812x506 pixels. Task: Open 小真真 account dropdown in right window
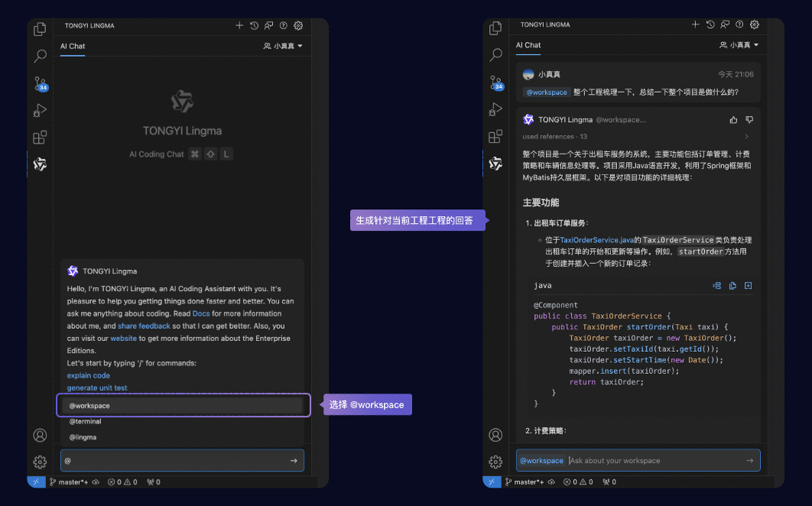(739, 45)
